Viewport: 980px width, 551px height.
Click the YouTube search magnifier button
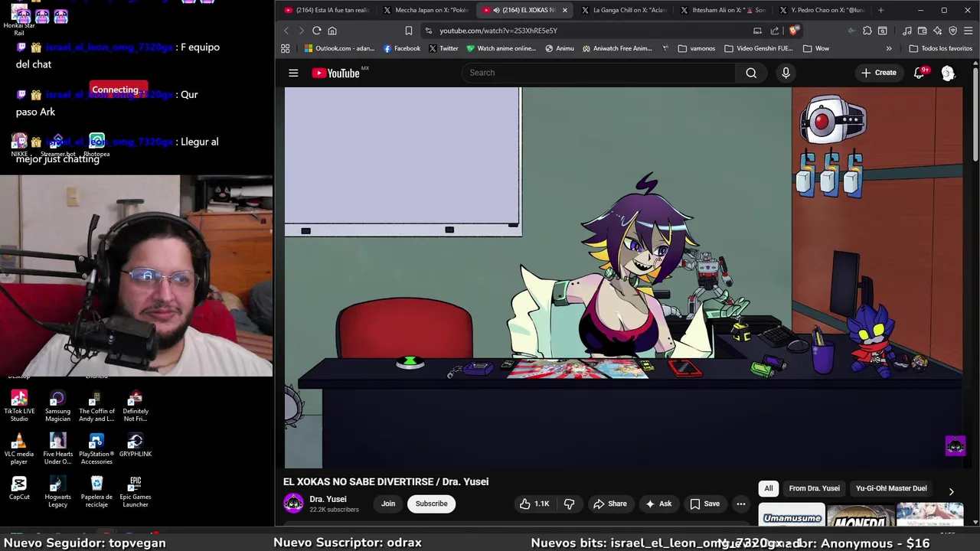(751, 73)
